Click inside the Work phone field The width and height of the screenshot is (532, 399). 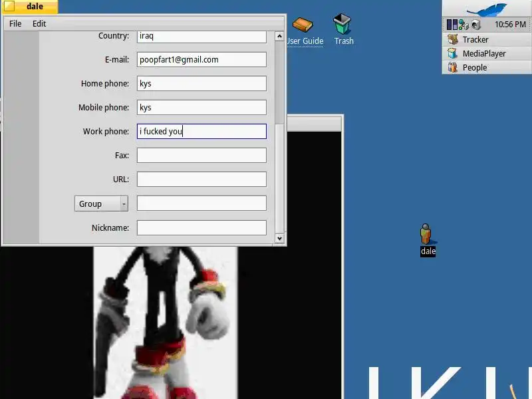201,131
